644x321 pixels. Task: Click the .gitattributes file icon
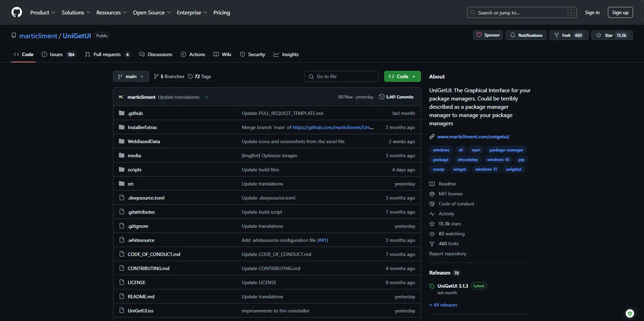click(122, 212)
